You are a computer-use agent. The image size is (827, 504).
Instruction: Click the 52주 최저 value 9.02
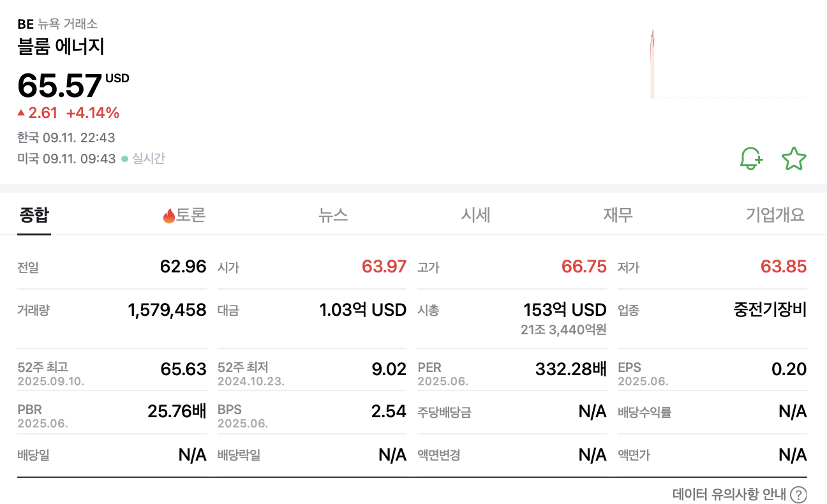click(389, 369)
